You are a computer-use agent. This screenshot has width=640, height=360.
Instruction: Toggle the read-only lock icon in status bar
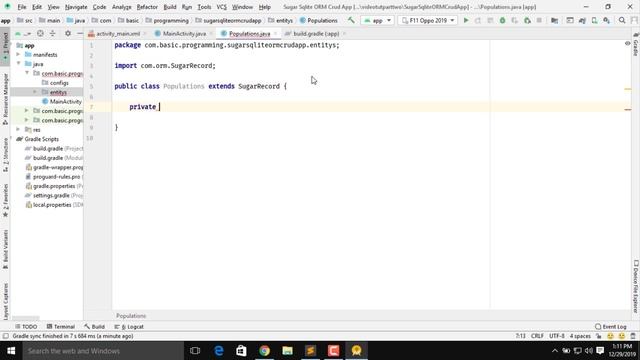(x=598, y=336)
